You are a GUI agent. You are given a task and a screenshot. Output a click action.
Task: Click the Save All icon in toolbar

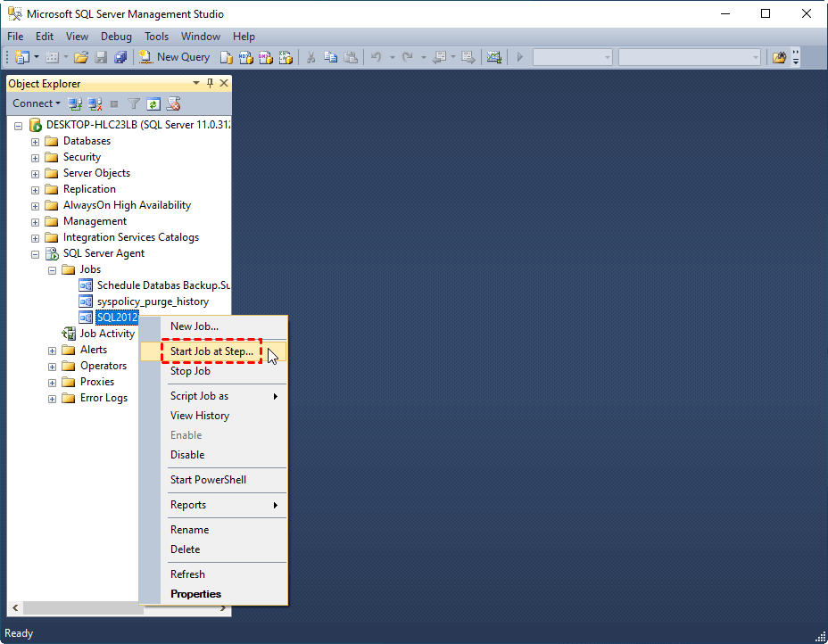[120, 57]
